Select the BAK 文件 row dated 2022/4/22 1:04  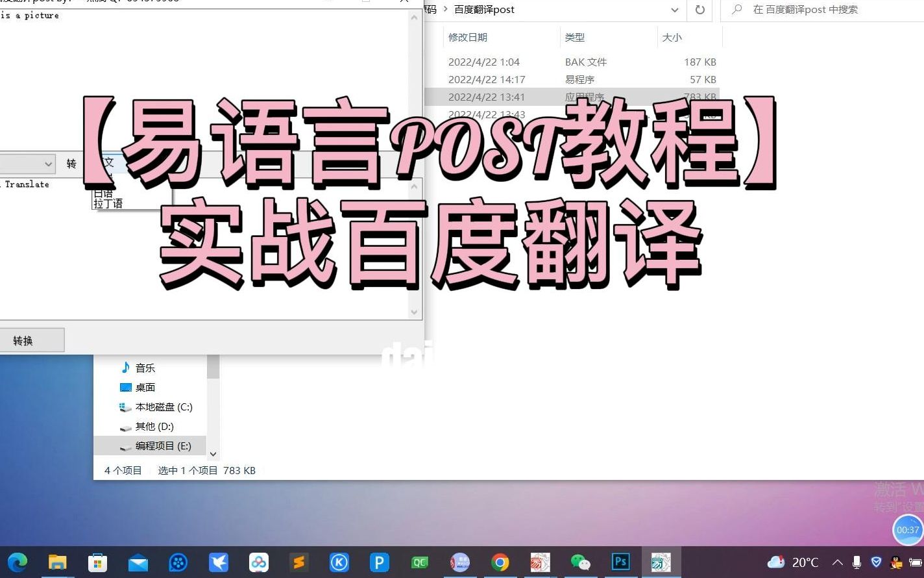[572, 62]
